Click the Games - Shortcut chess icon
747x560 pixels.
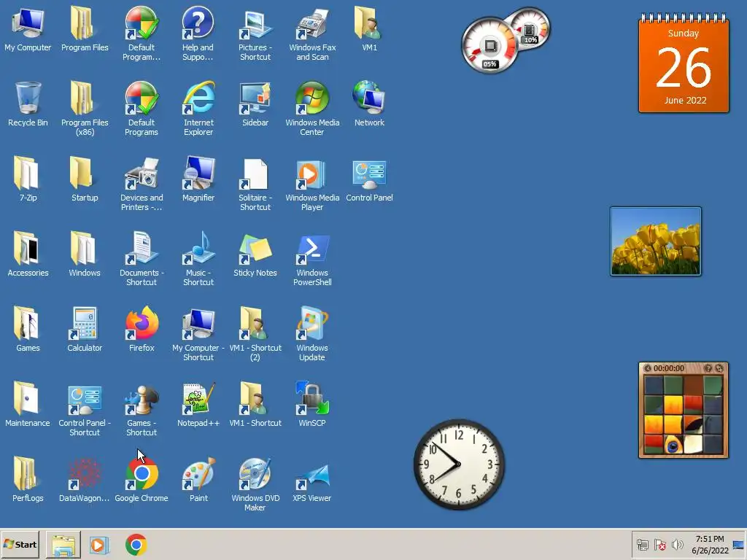(x=142, y=410)
